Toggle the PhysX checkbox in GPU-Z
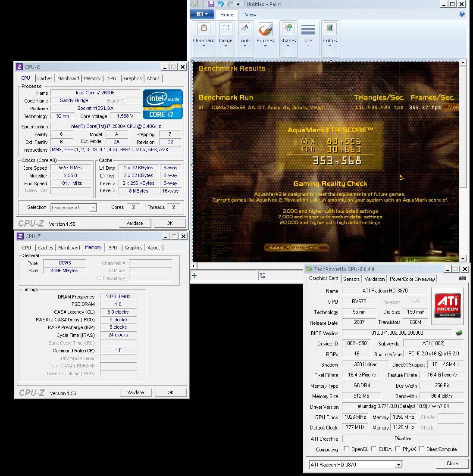The height and width of the screenshot is (476, 473). (398, 449)
